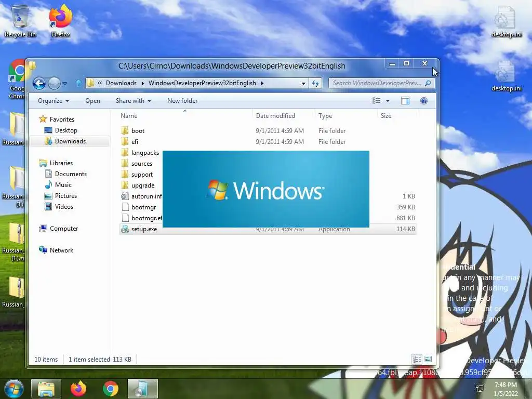The height and width of the screenshot is (399, 532).
Task: Expand address bar history dropdown
Action: coord(303,83)
